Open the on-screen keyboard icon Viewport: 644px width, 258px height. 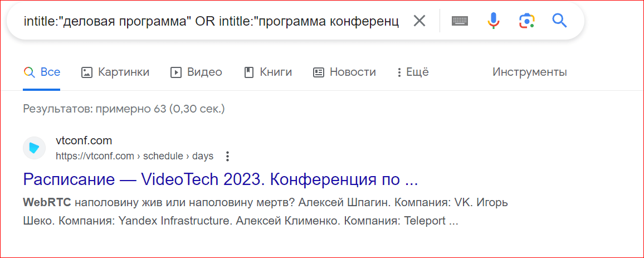[x=460, y=21]
